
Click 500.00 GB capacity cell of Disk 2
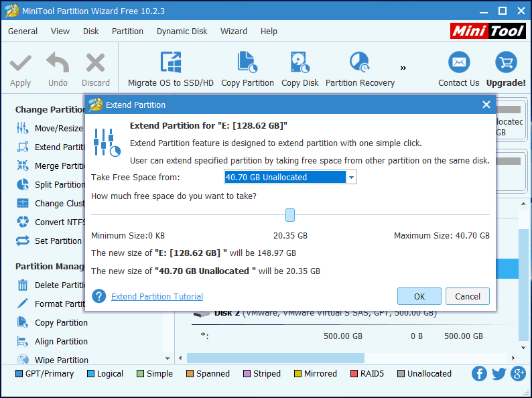343,336
